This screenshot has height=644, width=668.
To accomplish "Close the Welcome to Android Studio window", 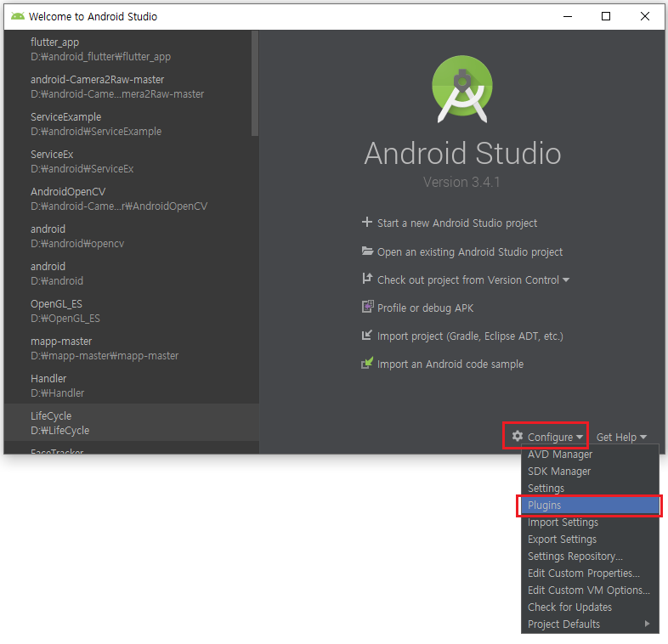I will 644,16.
